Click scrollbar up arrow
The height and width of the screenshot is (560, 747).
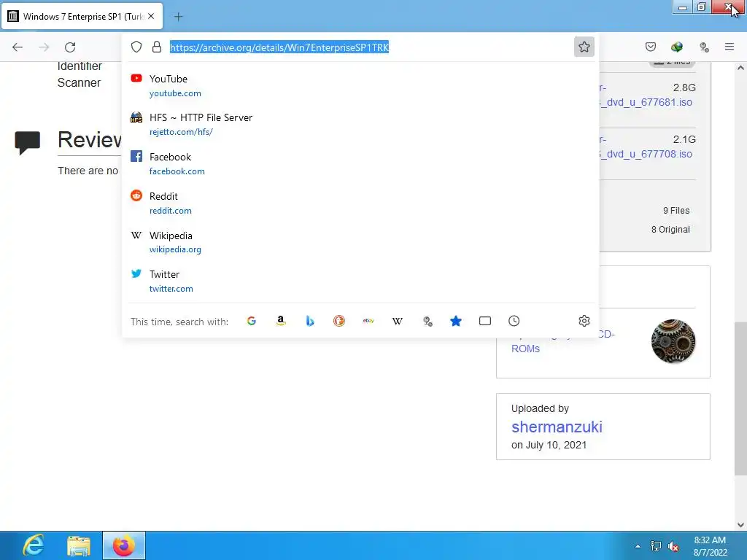tap(740, 68)
